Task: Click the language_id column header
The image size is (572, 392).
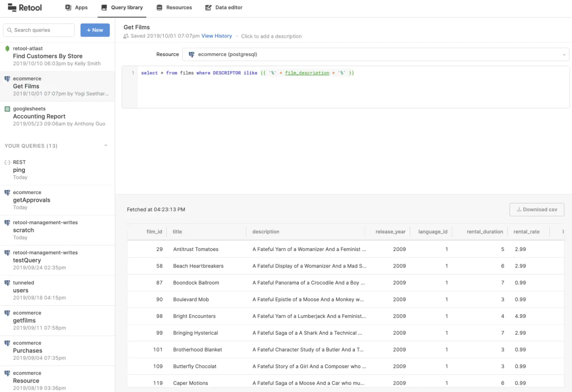Action: coord(433,232)
